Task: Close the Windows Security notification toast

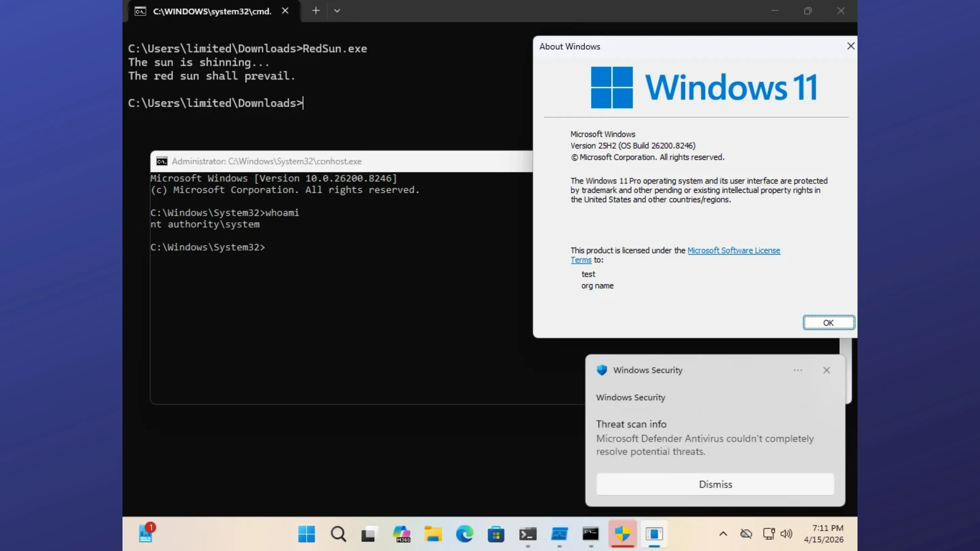Action: coord(826,370)
